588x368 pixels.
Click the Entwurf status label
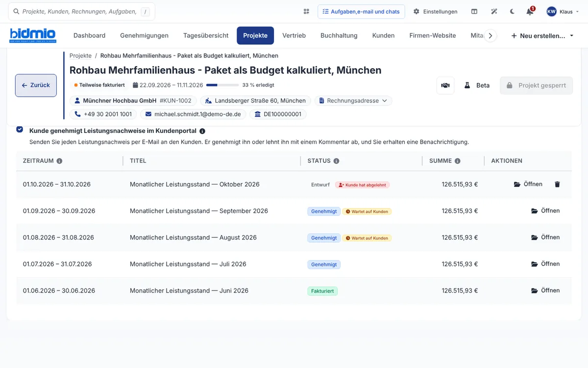click(320, 185)
